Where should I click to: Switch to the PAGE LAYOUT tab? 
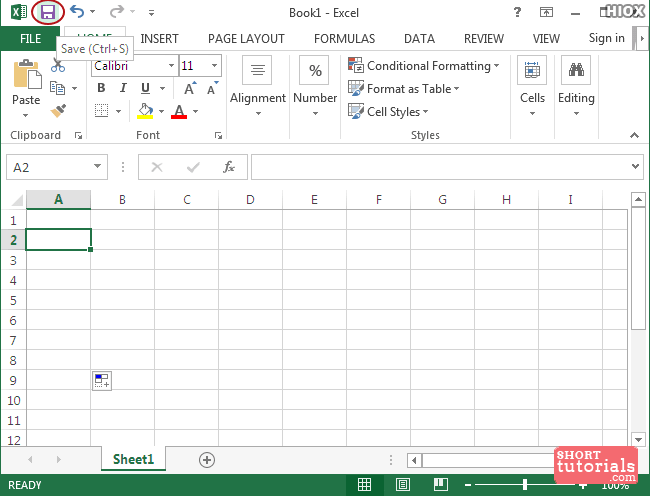[x=246, y=39]
